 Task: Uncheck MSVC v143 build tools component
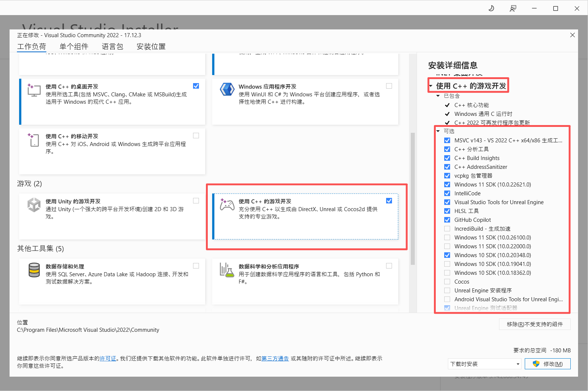[447, 140]
